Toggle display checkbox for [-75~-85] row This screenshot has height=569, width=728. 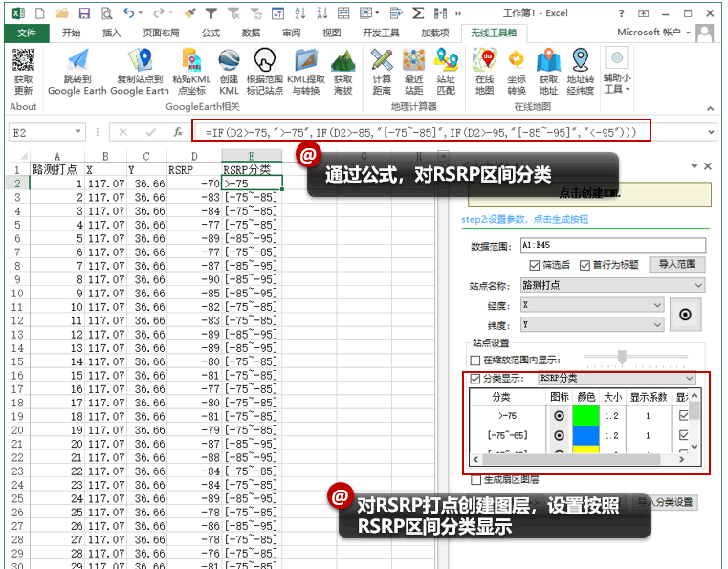pyautogui.click(x=684, y=435)
